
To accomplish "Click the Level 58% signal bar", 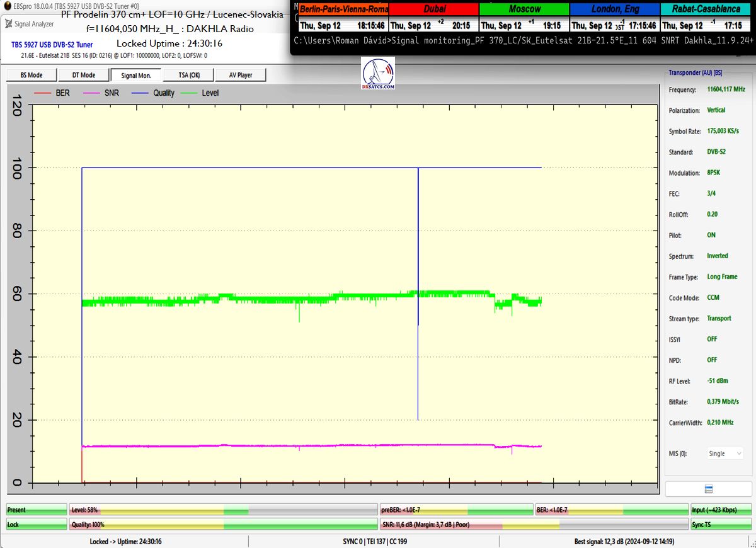I will coord(222,510).
